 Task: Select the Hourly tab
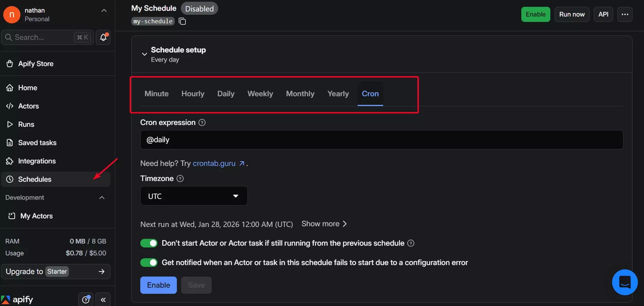point(193,94)
